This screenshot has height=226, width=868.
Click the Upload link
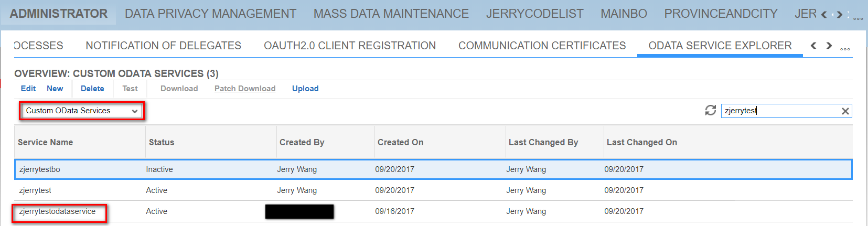[x=305, y=89]
